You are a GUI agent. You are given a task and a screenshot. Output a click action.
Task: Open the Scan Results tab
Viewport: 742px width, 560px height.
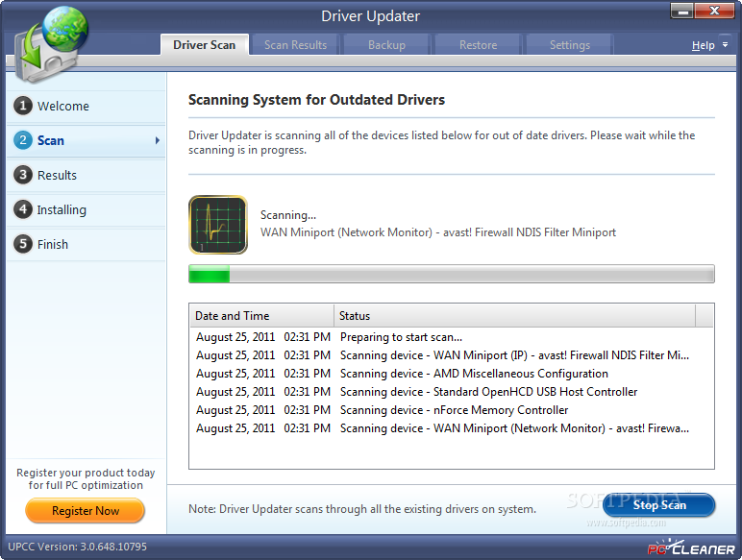pos(295,45)
